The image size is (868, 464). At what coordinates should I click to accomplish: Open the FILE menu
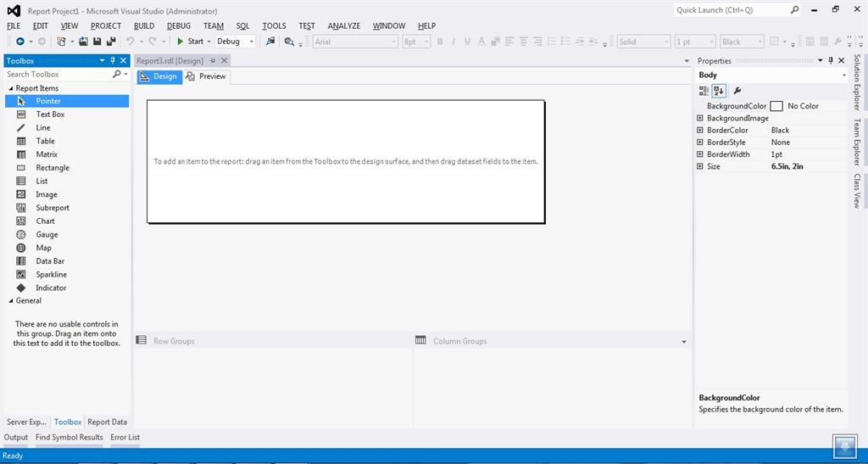point(14,26)
